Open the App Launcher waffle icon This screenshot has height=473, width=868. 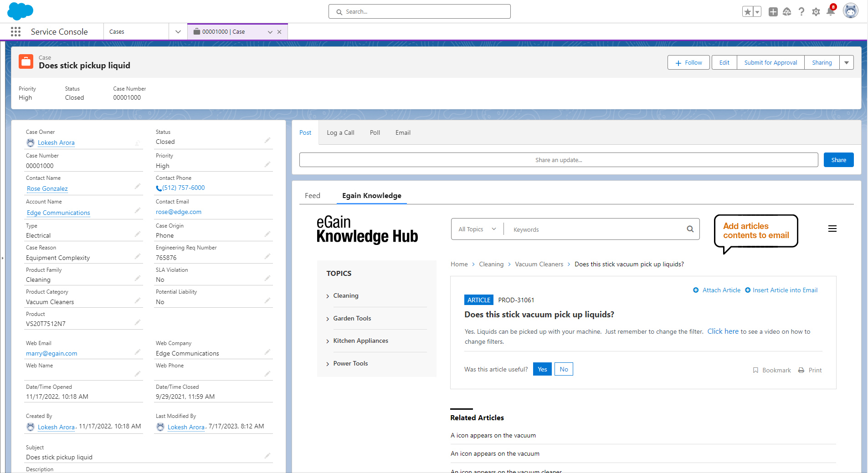pyautogui.click(x=15, y=31)
